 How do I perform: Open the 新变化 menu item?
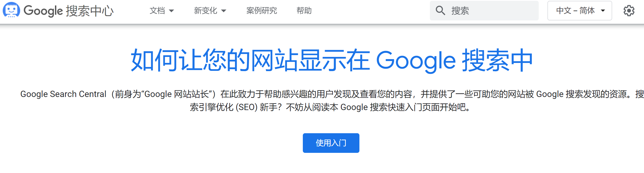210,11
